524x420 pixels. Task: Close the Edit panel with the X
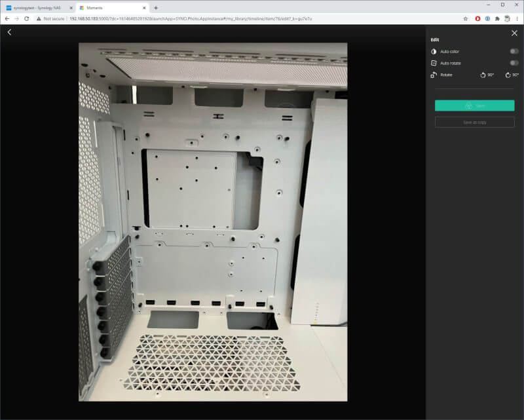click(x=514, y=33)
